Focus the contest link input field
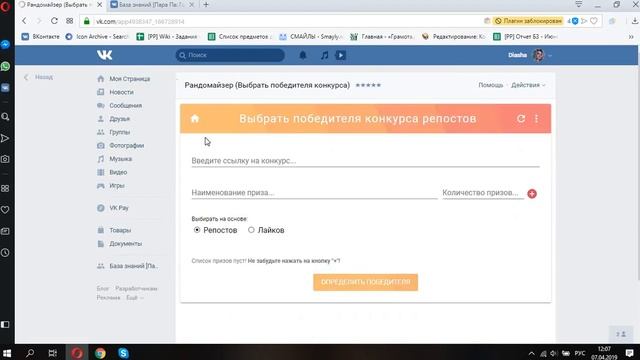The image size is (640, 360). 365,160
